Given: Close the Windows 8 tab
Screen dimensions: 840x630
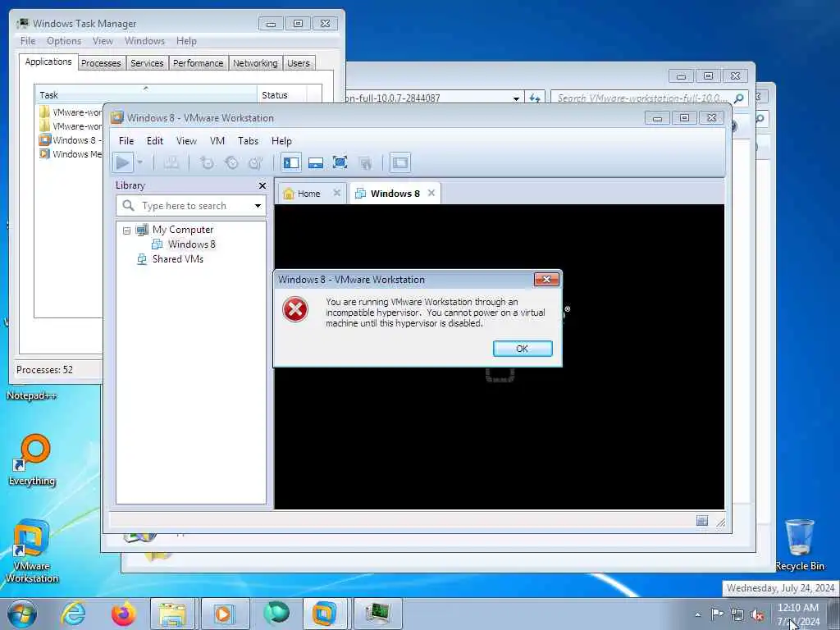Looking at the screenshot, I should click(431, 193).
